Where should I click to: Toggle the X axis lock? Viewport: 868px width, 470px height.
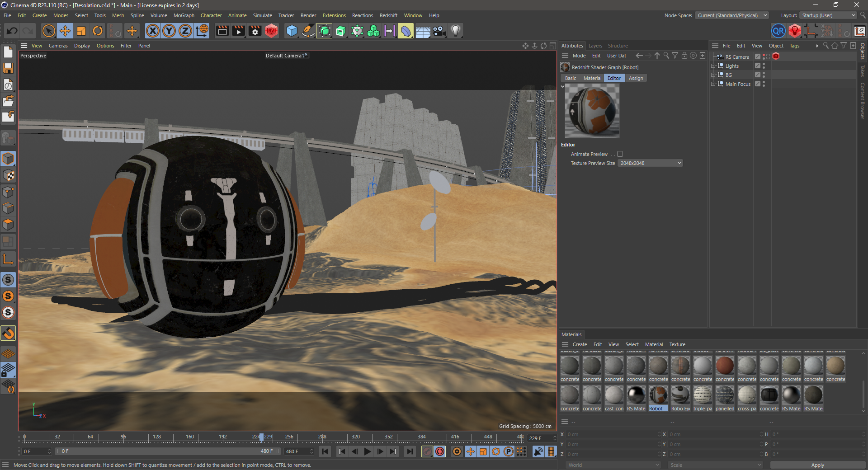(x=153, y=31)
